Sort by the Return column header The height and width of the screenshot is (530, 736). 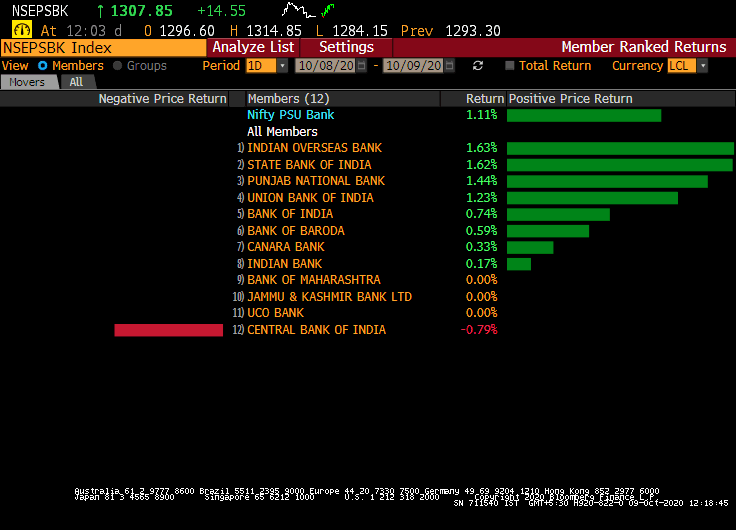[x=485, y=99]
